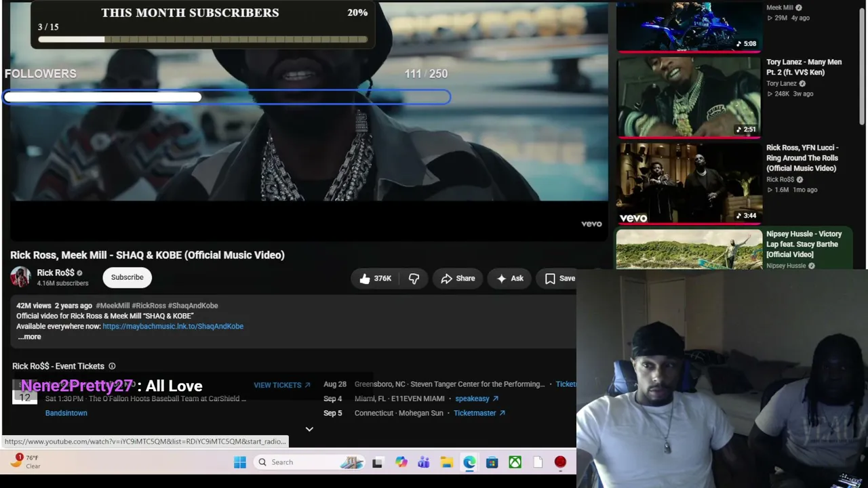Open the Nipsey Hussle Victory Lap thumbnail
868x488 pixels.
(x=688, y=249)
